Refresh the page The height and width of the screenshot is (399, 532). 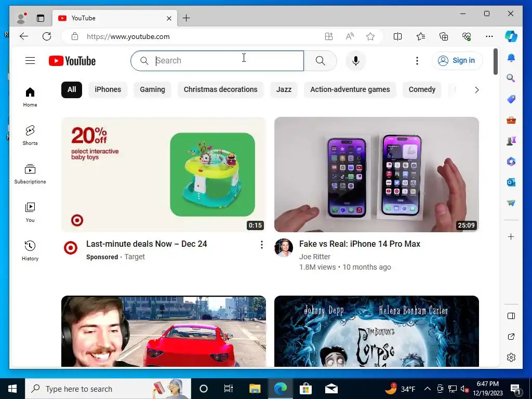click(x=47, y=36)
